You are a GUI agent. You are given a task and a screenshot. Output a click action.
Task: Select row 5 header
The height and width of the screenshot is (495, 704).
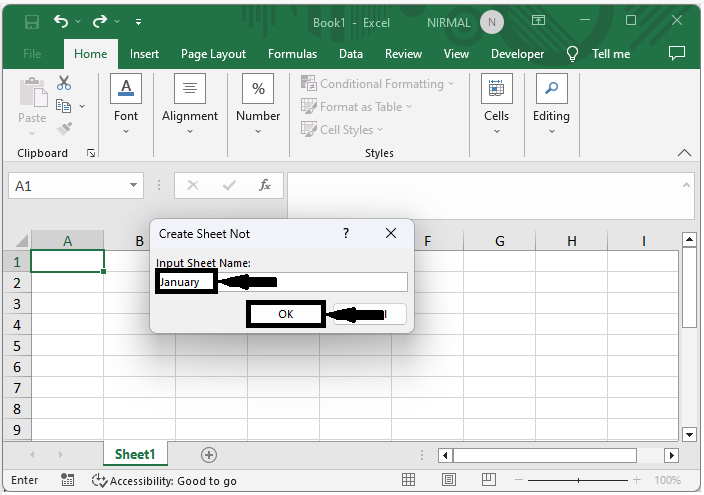click(17, 346)
